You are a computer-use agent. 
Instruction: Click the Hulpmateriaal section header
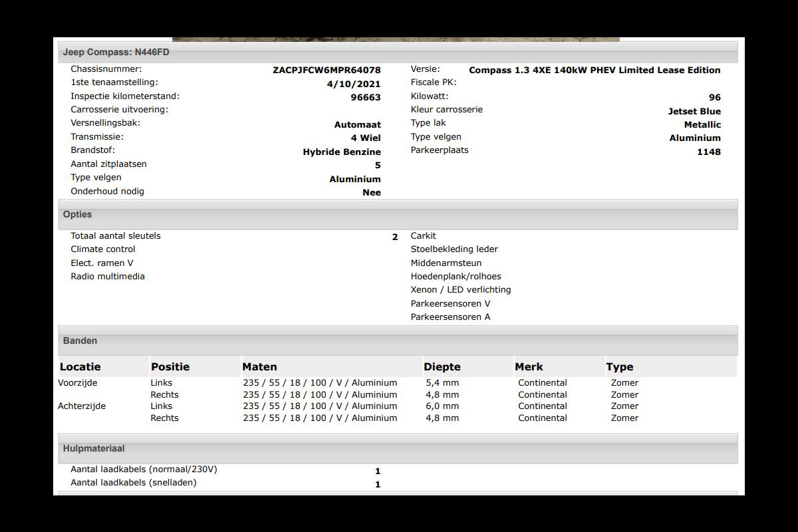click(x=94, y=449)
